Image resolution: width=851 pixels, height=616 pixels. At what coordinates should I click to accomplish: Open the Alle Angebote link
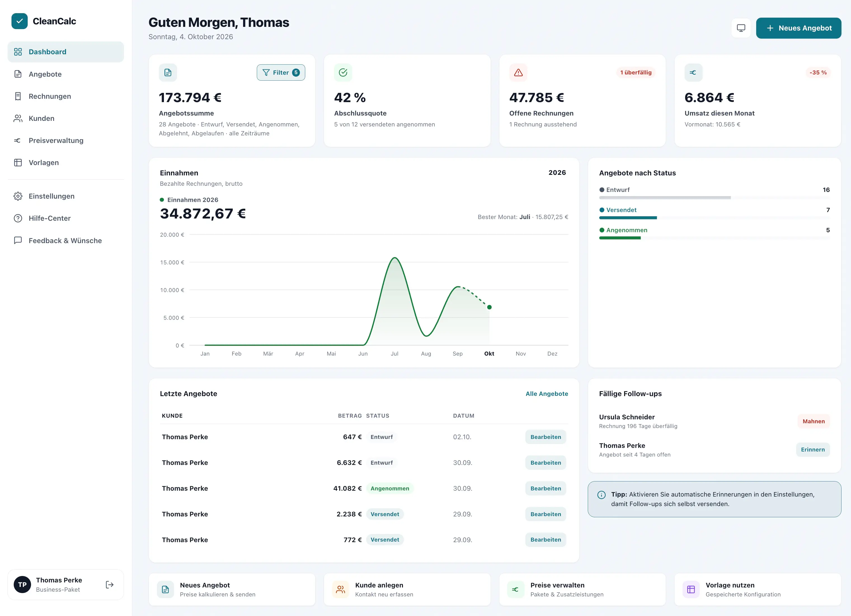tap(547, 394)
